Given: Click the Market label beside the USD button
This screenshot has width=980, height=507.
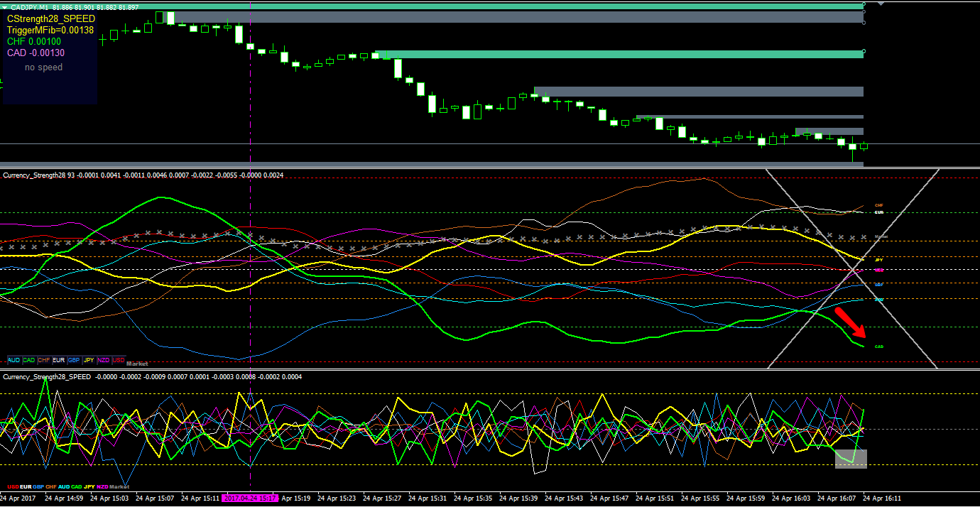Looking at the screenshot, I should click(x=138, y=364).
